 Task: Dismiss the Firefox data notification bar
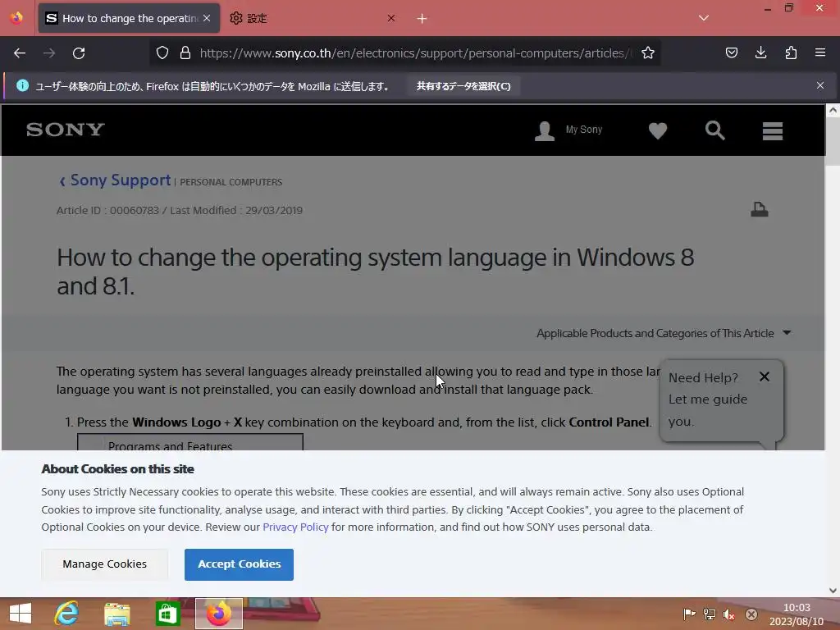click(x=820, y=85)
